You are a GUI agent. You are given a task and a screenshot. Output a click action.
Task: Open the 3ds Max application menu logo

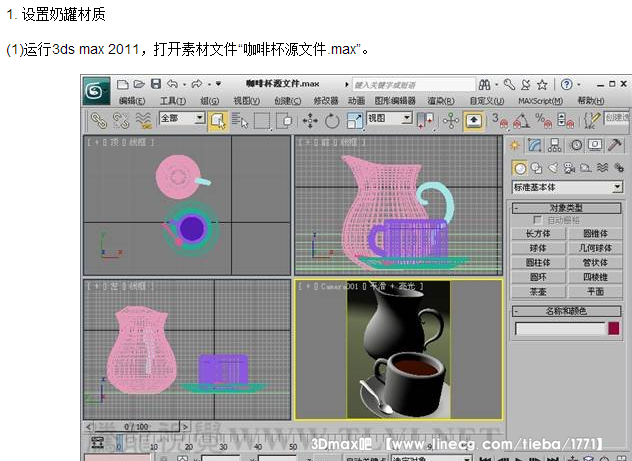click(96, 91)
